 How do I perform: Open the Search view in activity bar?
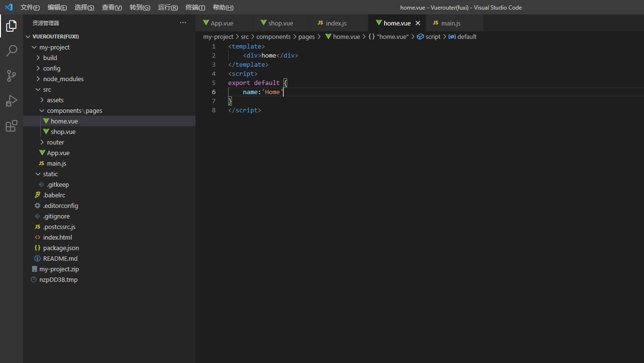click(x=12, y=51)
